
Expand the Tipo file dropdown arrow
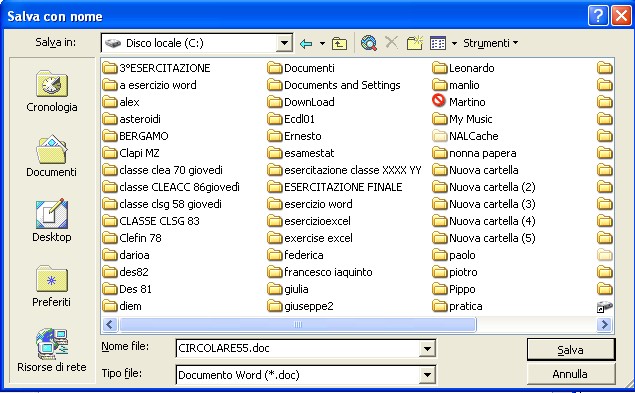click(427, 375)
